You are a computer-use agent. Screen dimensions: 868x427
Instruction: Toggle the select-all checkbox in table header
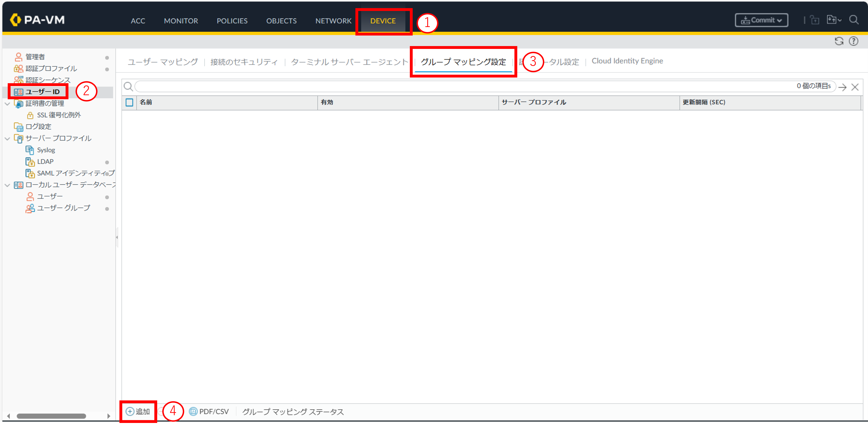(129, 102)
